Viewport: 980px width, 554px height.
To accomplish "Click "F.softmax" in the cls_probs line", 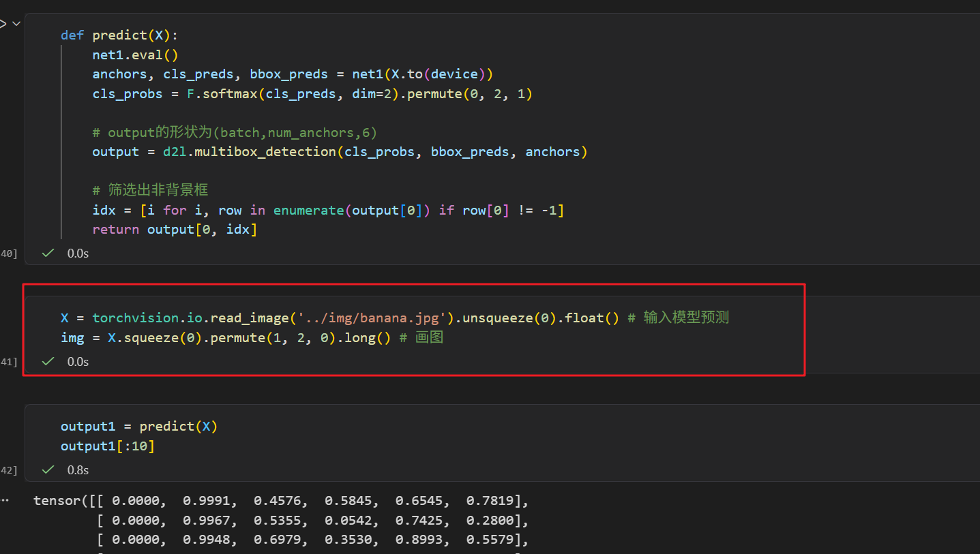I will click(x=222, y=93).
